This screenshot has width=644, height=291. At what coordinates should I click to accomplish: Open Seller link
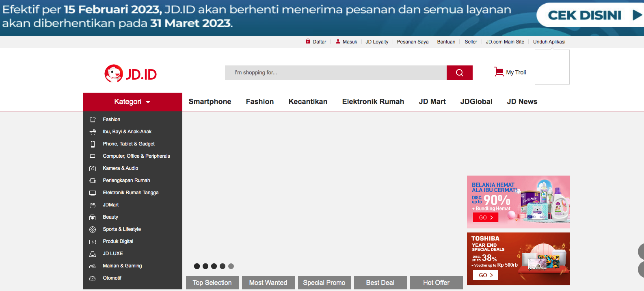coord(471,42)
